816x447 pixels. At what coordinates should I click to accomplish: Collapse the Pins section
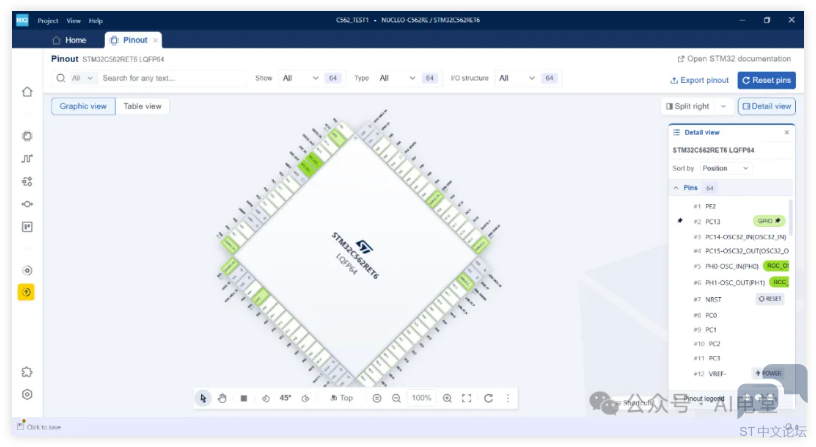coord(676,188)
